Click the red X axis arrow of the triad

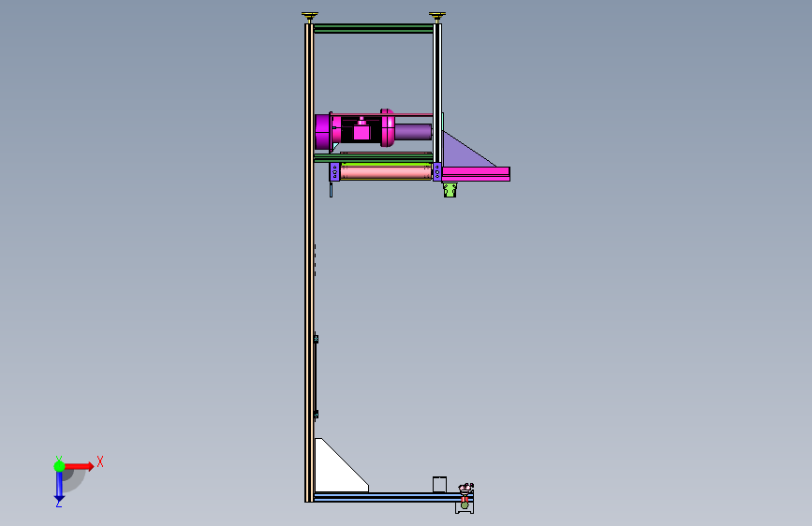click(x=80, y=466)
